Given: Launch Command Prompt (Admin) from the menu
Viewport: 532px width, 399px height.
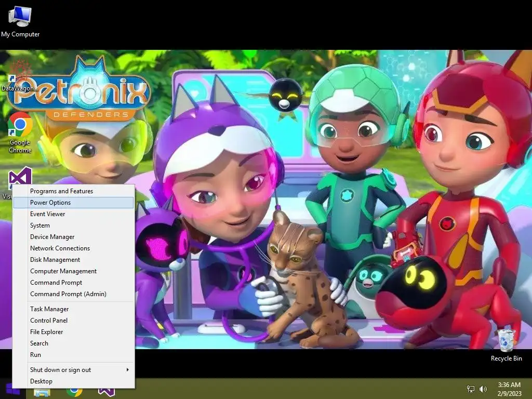Looking at the screenshot, I should 74,294.
